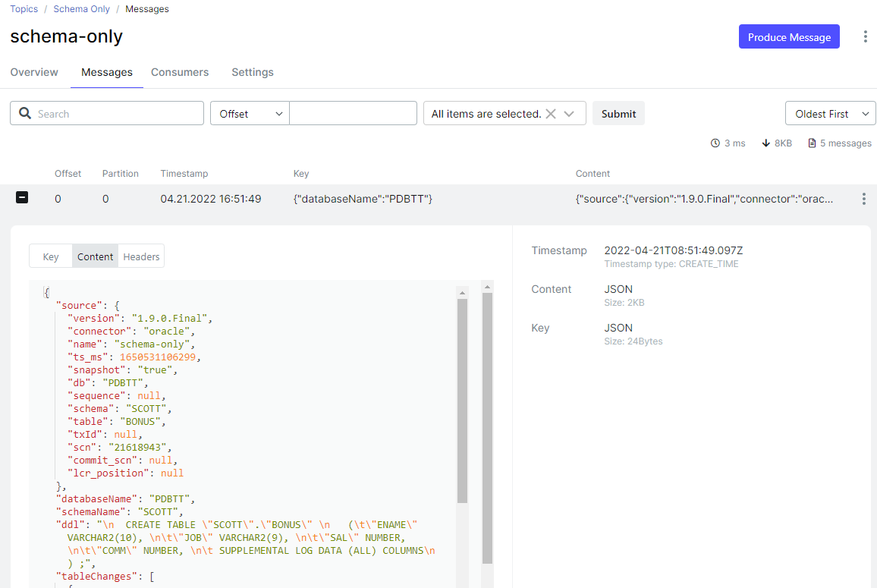
Task: Open the message row options menu
Action: [x=863, y=199]
